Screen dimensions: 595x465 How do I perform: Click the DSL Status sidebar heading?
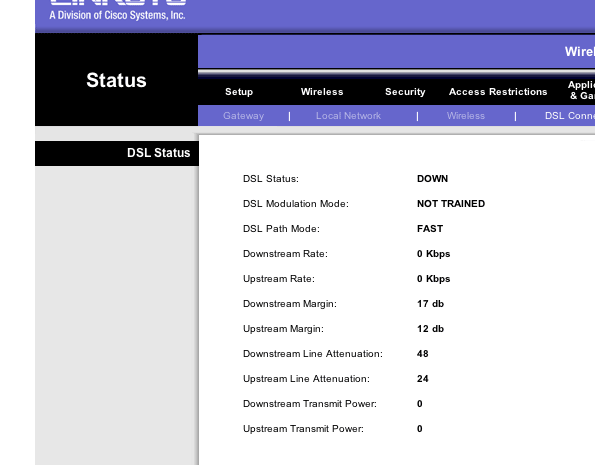coord(159,153)
